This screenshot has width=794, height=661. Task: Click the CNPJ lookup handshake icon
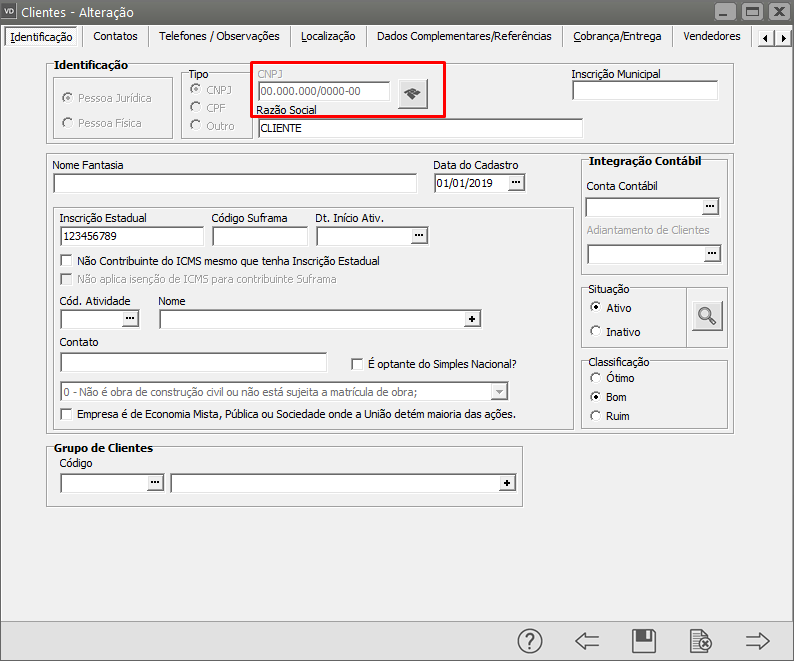coord(412,93)
